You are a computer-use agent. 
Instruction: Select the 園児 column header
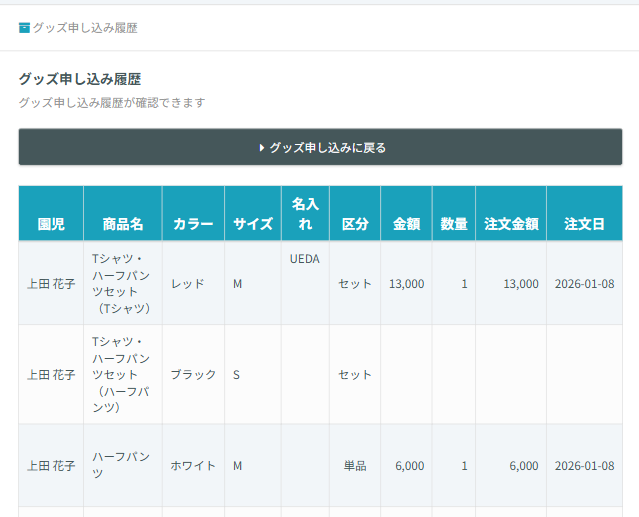click(x=51, y=224)
